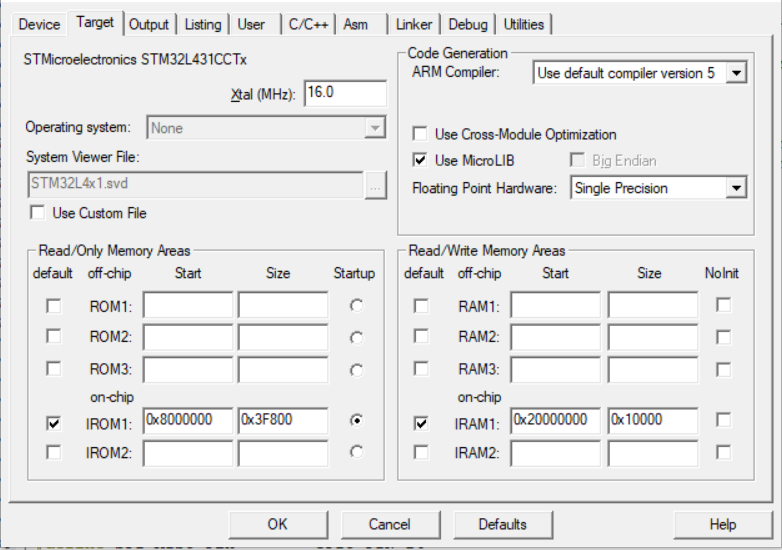Click the IRAM2 Start field
Screen dimensions: 782x550
(x=556, y=453)
